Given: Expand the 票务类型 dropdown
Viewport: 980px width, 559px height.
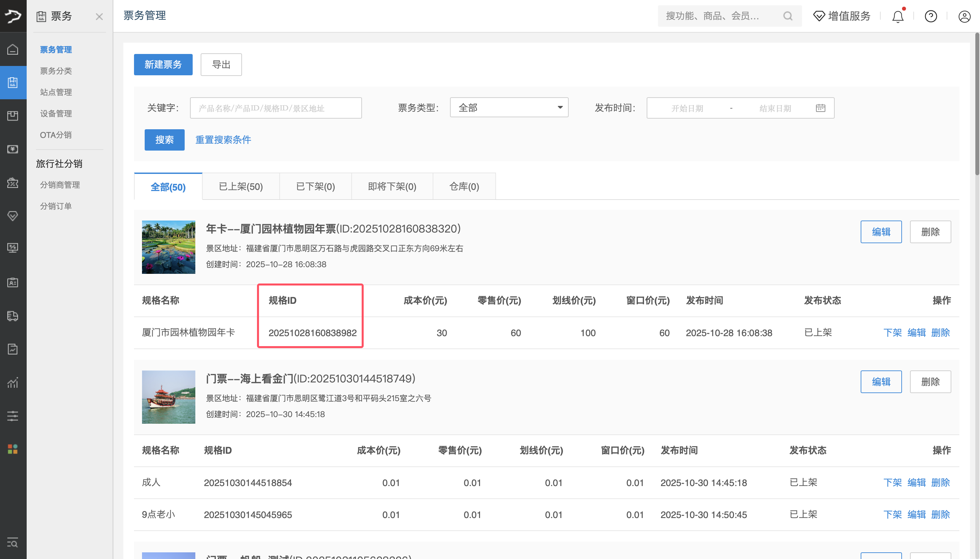Looking at the screenshot, I should click(x=509, y=108).
